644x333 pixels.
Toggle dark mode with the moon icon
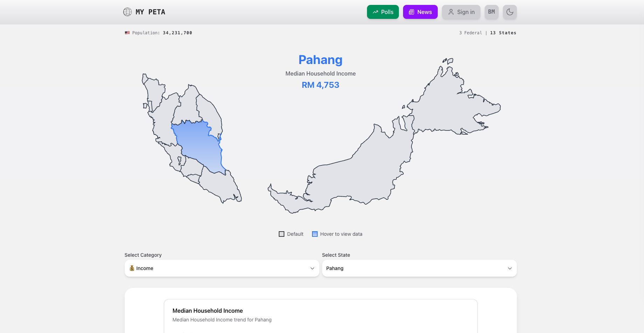510,12
